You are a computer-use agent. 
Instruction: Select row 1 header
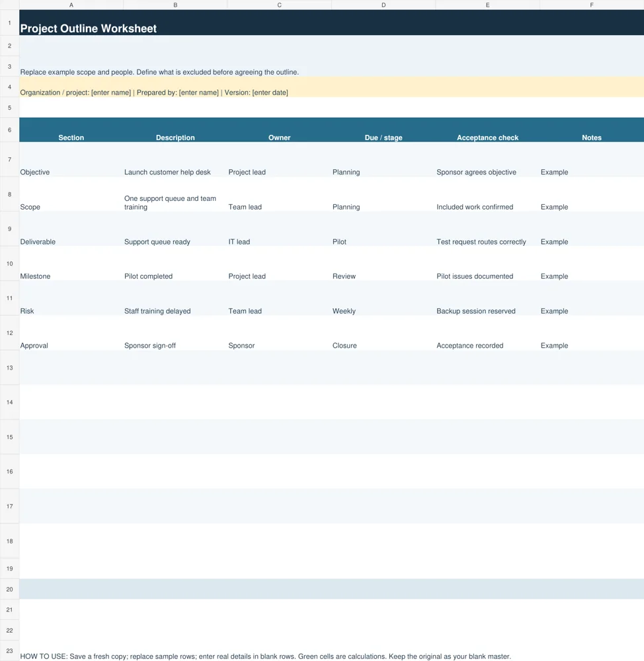point(9,22)
